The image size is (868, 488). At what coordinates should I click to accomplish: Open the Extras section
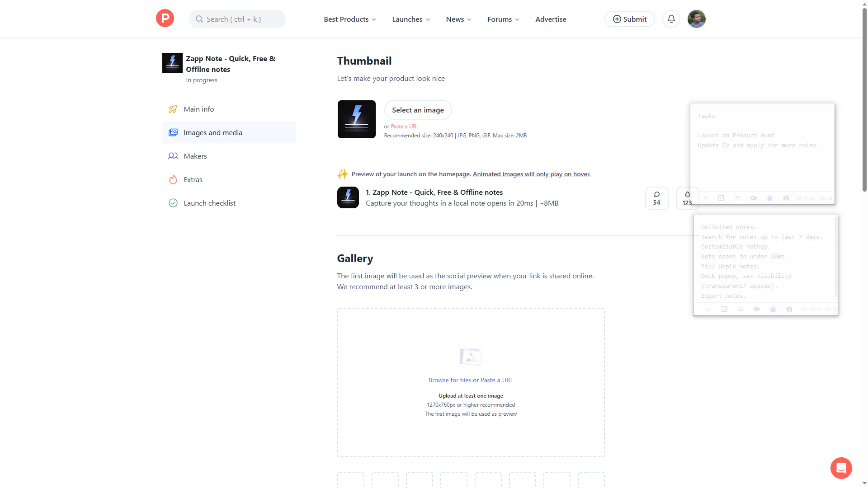pos(229,180)
